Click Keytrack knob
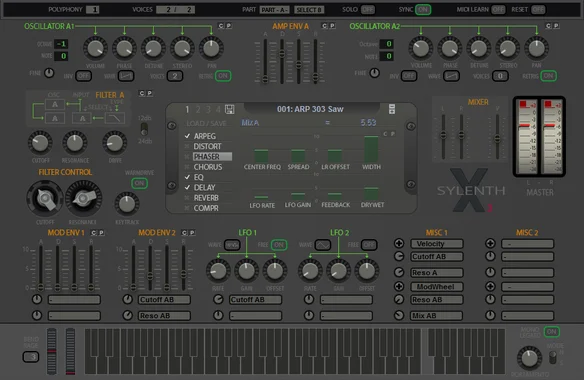Viewport: 584px width, 380px height. click(x=127, y=204)
